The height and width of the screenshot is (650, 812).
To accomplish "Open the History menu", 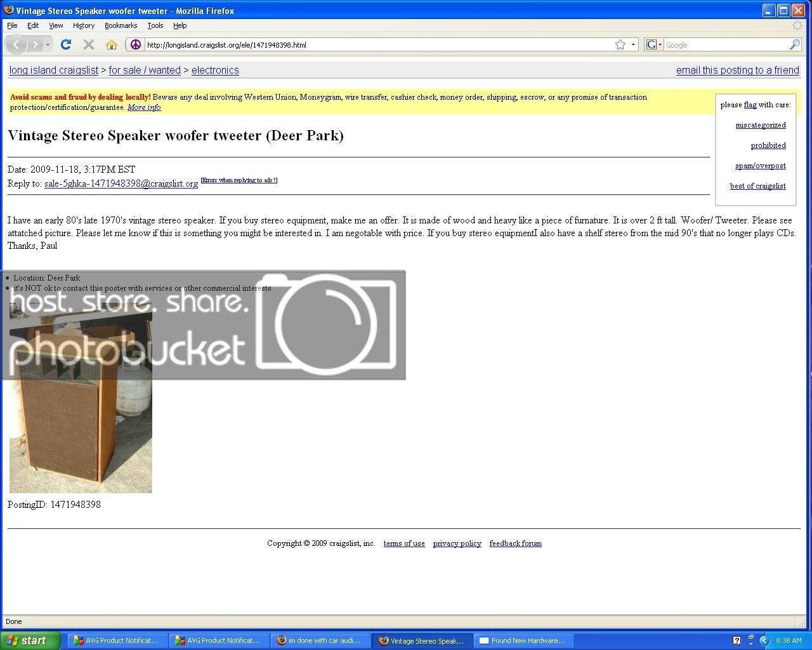I will [x=83, y=25].
